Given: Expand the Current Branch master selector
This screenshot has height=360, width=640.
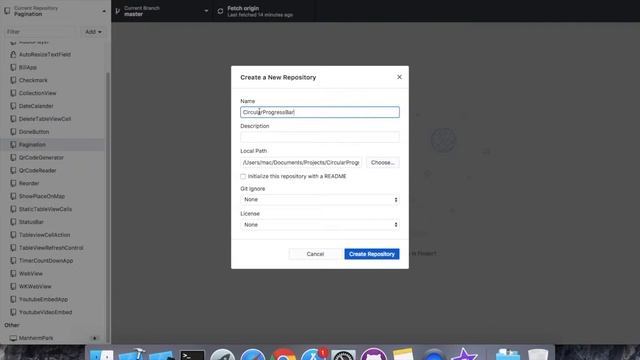Looking at the screenshot, I should coord(162,11).
